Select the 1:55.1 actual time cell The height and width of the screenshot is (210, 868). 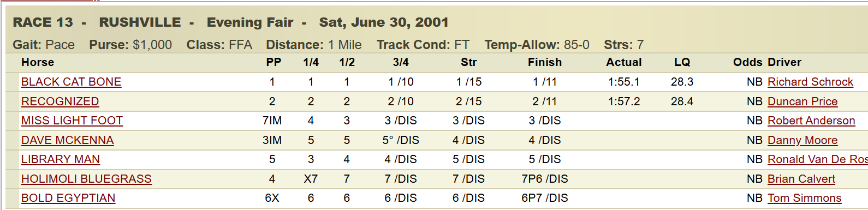coord(624,82)
